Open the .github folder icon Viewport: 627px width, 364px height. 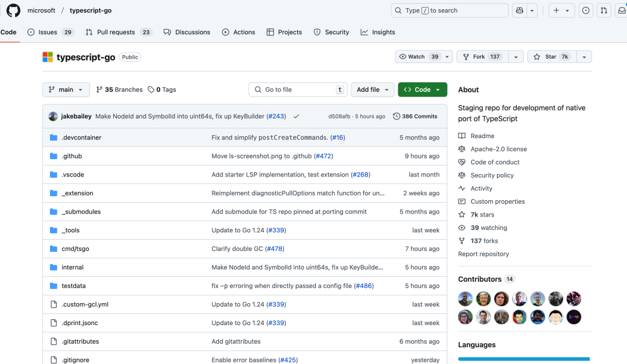(53, 156)
